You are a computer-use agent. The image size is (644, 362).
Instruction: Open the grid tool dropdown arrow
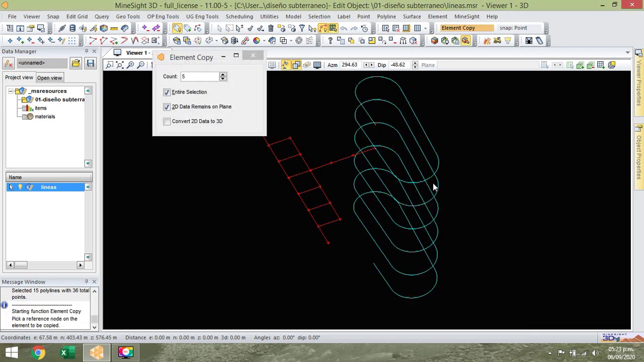pyautogui.click(x=425, y=28)
